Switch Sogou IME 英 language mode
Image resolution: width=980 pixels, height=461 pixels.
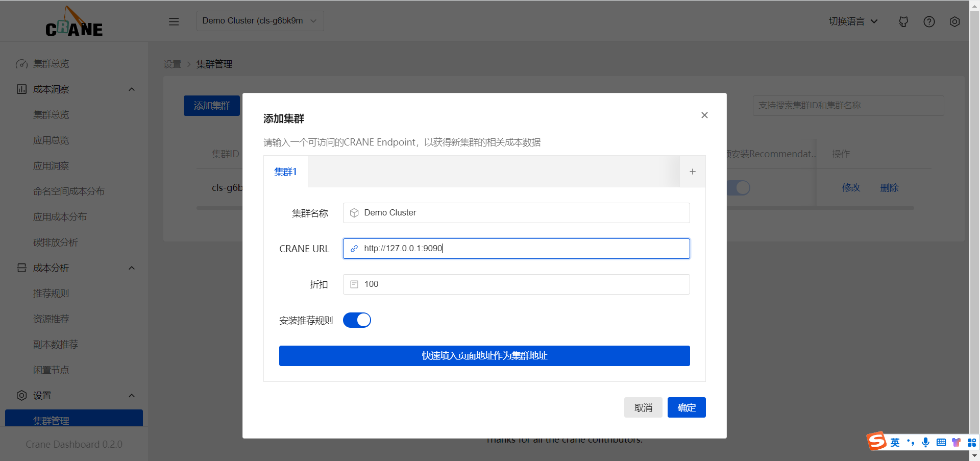[x=895, y=443]
